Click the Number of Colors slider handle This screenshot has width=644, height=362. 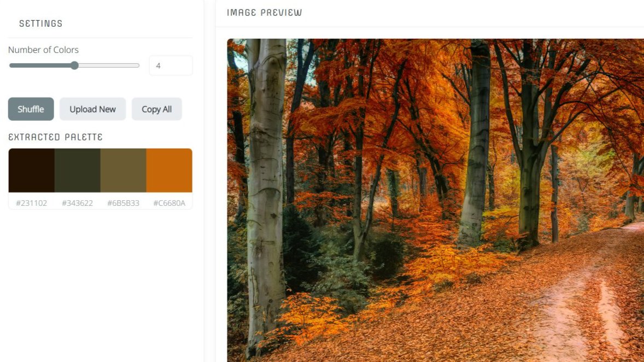74,66
